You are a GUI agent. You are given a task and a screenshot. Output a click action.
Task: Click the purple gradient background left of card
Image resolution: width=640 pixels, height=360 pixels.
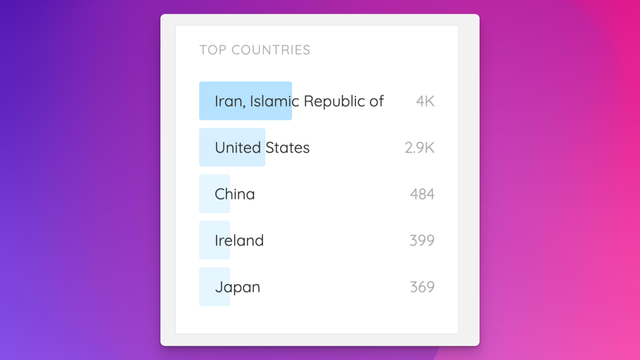click(80, 180)
